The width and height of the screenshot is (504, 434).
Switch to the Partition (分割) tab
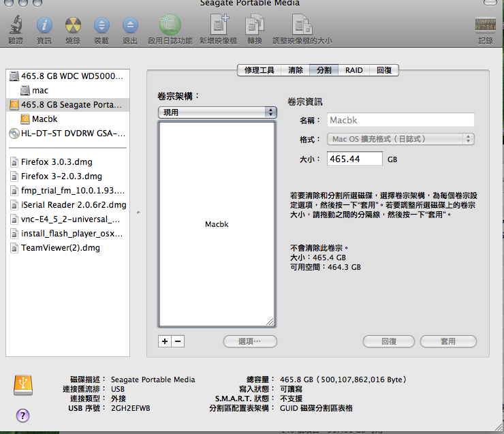[324, 70]
